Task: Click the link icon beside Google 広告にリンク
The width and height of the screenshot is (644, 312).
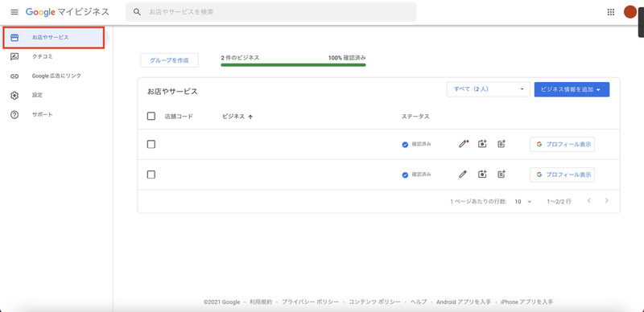Action: 14,76
